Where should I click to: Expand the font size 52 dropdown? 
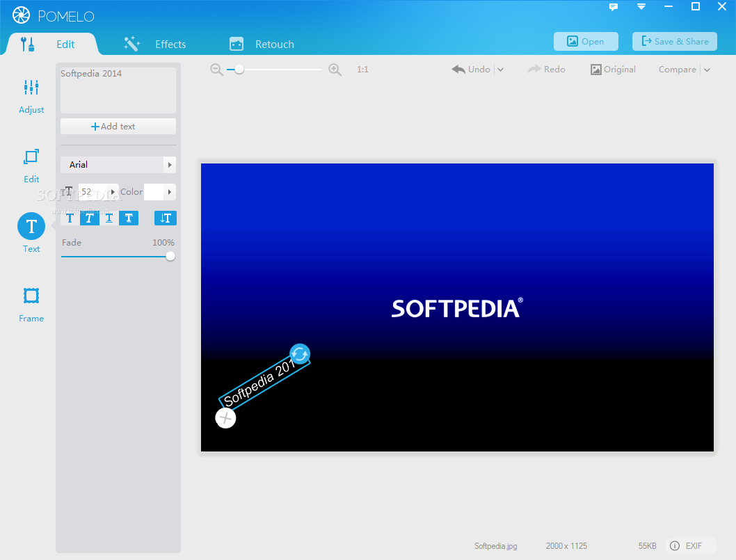tap(113, 192)
